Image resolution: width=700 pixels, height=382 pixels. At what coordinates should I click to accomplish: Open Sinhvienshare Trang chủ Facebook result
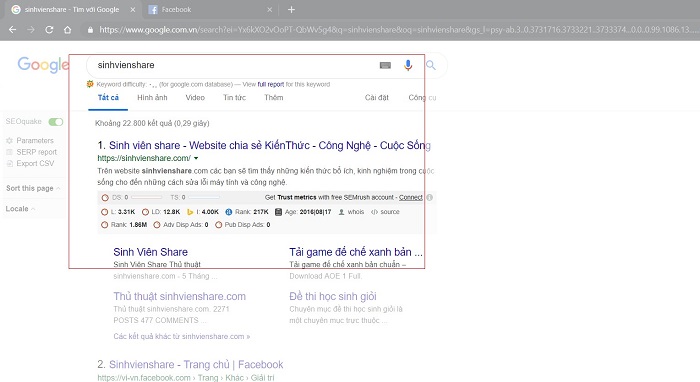[x=196, y=365]
